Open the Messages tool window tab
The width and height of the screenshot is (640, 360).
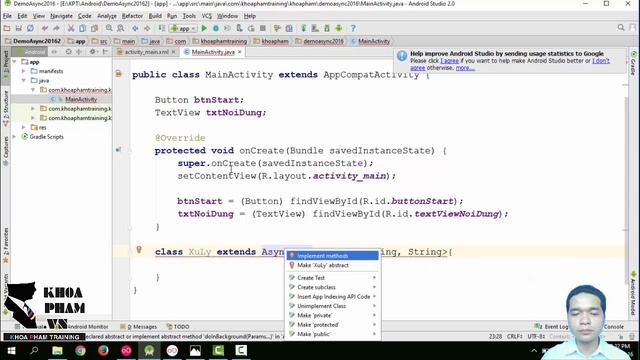point(139,327)
